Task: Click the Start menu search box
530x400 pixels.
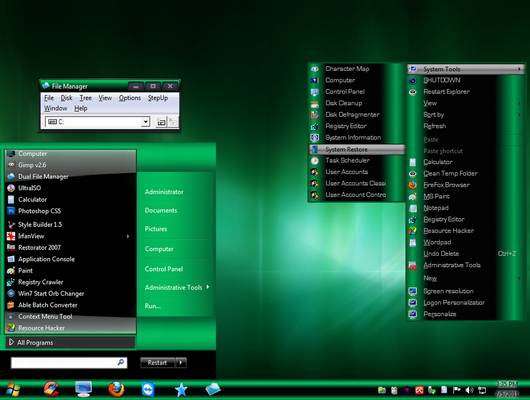Action: click(69, 363)
